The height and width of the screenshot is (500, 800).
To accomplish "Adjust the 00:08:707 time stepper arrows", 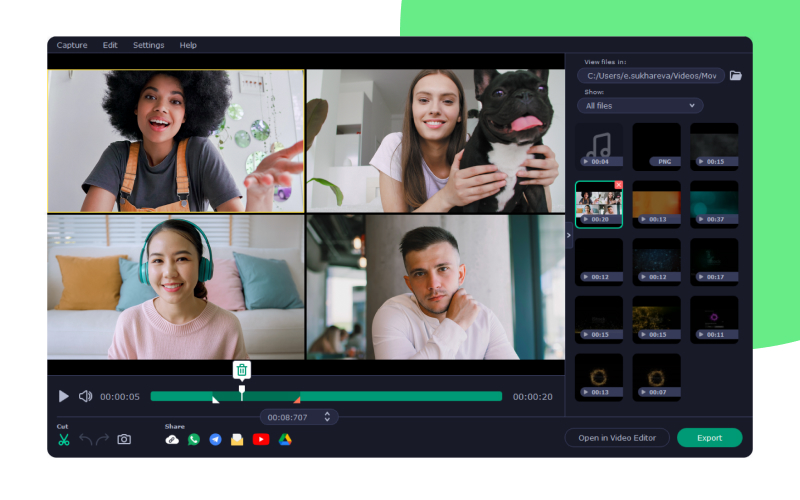I will (327, 417).
